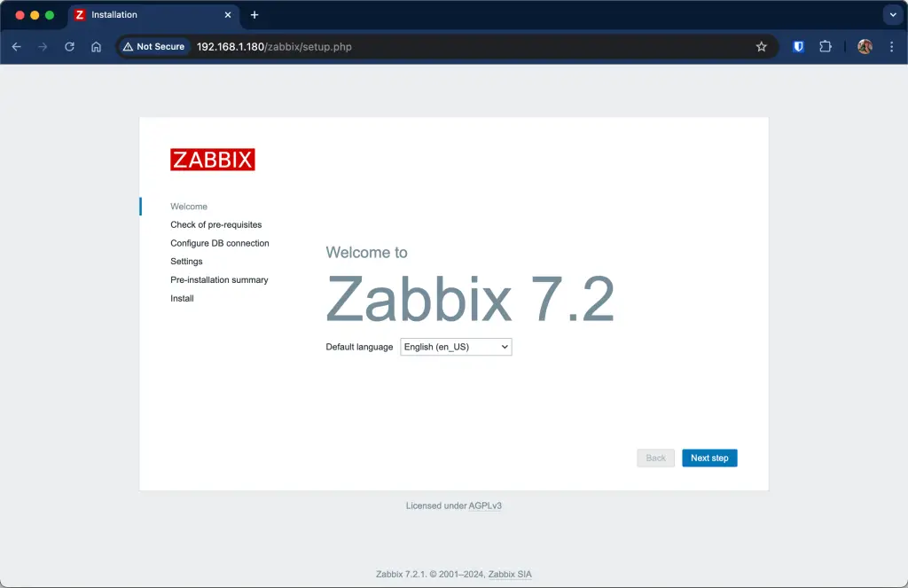Open the shield ad-blocker extension icon
908x588 pixels.
point(798,46)
